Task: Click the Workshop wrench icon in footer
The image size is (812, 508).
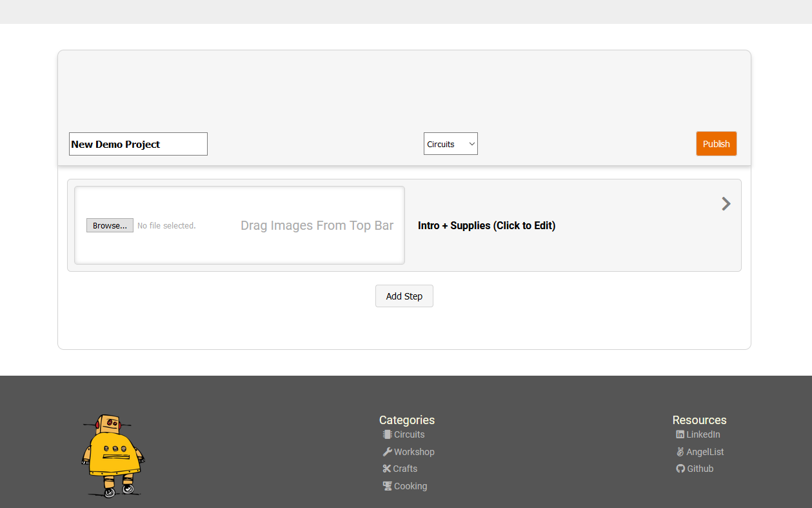Action: pos(387,452)
